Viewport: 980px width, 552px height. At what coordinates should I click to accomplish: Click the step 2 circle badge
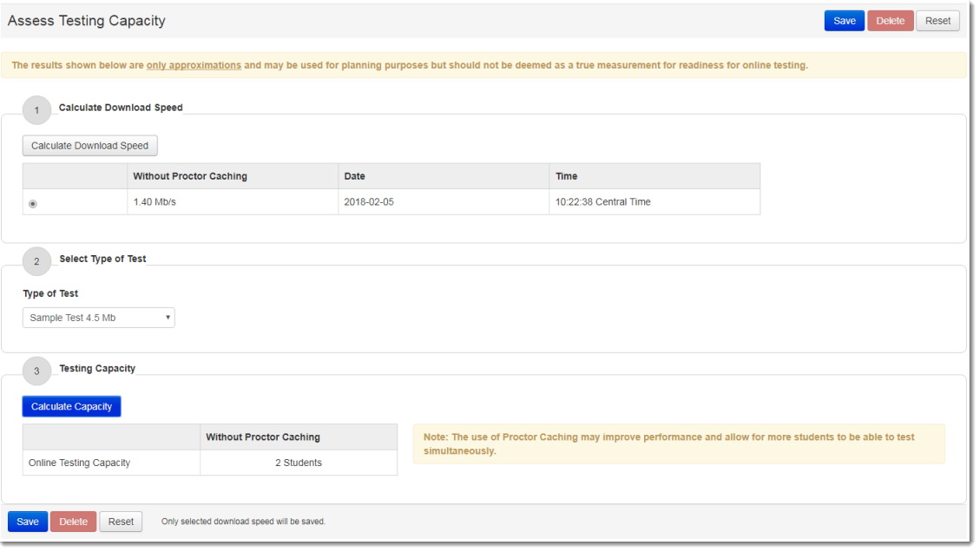[x=36, y=261]
